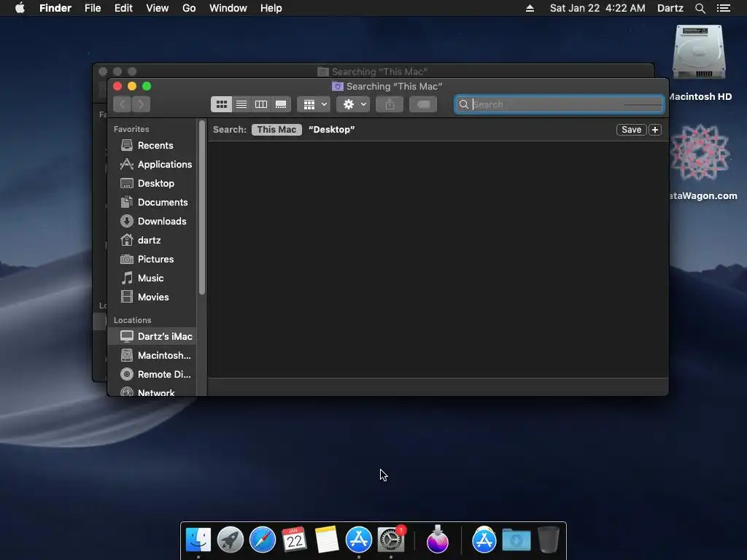
Task: Open Safari from the Dock
Action: (x=262, y=540)
